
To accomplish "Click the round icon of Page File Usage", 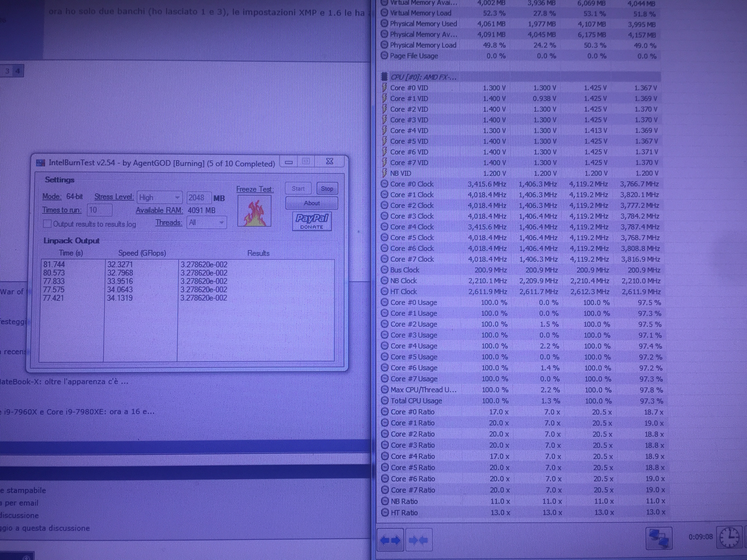I will point(384,56).
